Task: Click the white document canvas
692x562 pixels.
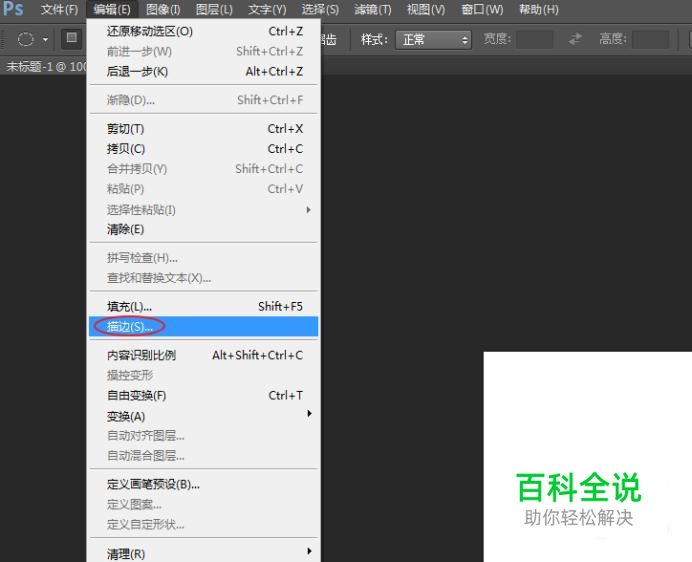Action: click(587, 456)
